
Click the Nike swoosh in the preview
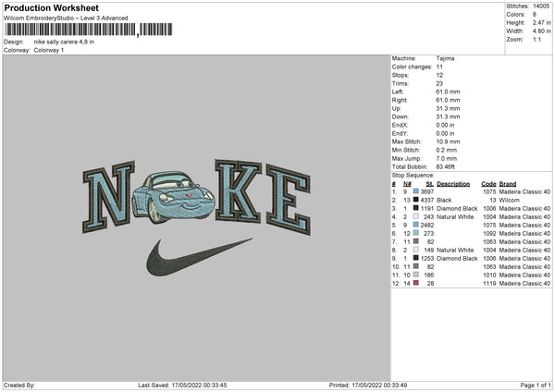[199, 258]
